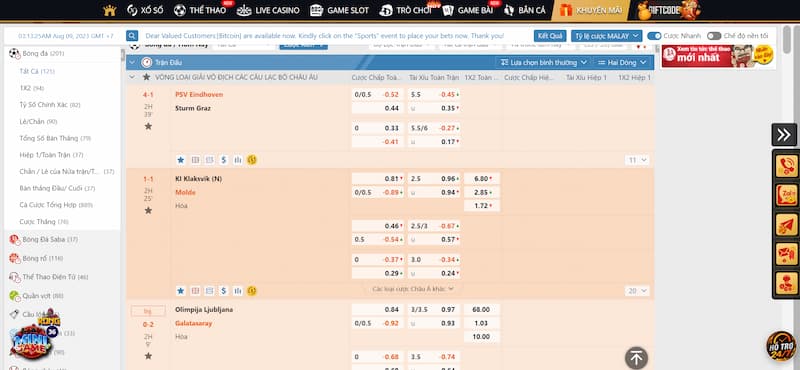Expand Các loại cược Châu Á khác
The width and height of the screenshot is (800, 370).
click(413, 289)
